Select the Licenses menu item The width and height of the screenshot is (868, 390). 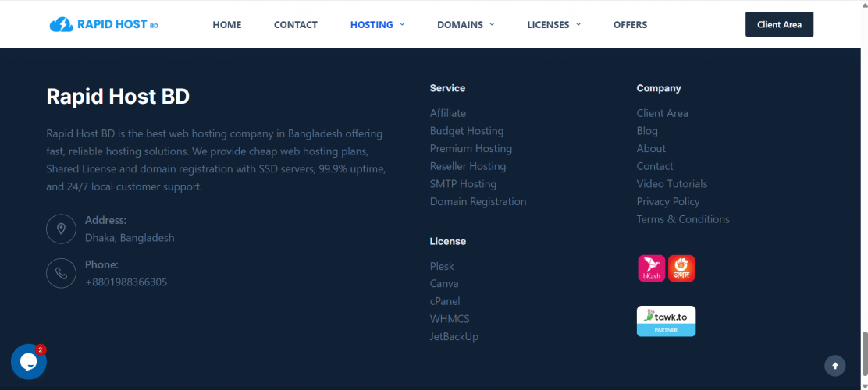(x=548, y=25)
